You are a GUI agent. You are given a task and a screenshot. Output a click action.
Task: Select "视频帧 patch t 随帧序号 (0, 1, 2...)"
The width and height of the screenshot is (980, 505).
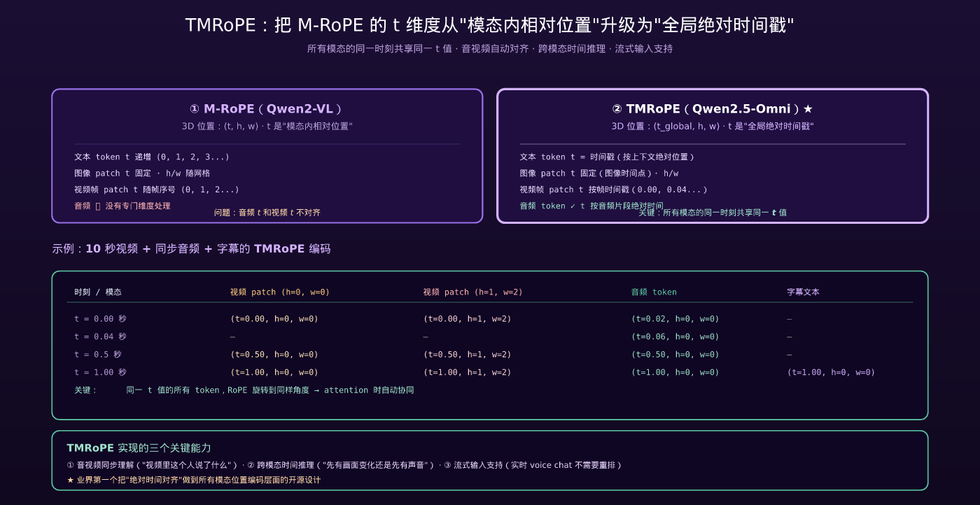[x=157, y=190]
